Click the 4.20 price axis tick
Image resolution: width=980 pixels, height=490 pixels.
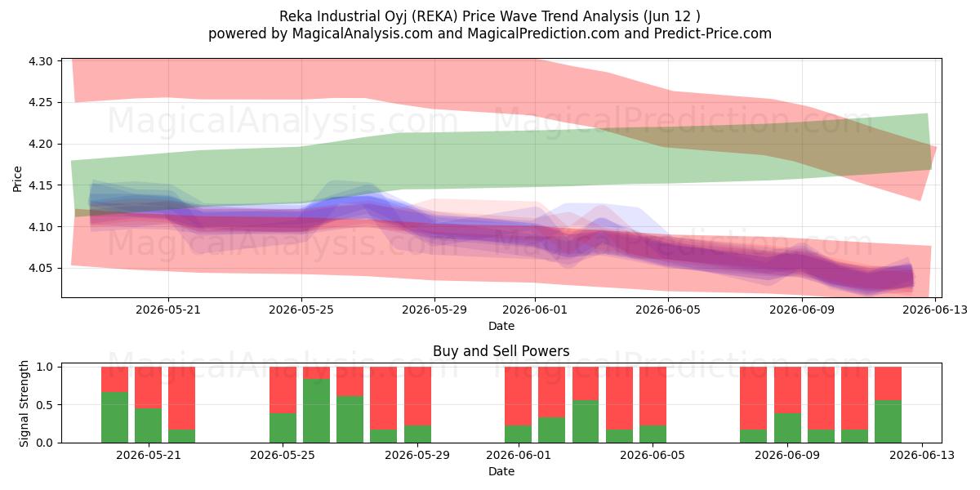tap(41, 145)
